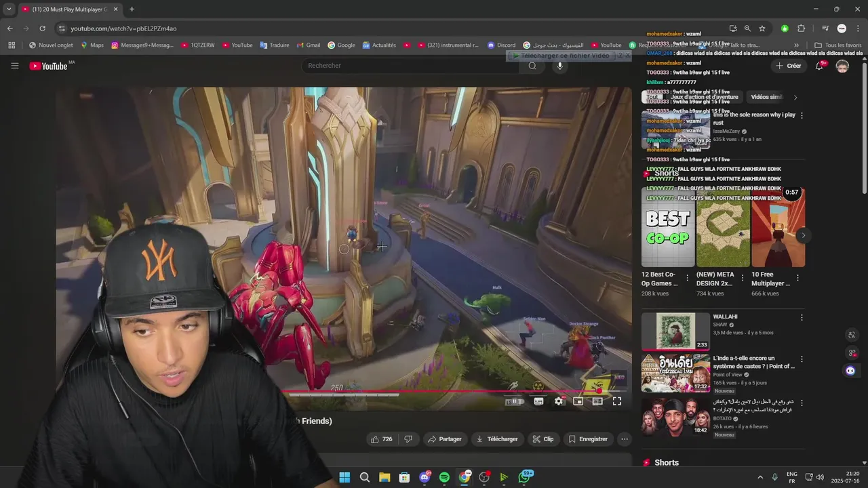Open options for 'sole reason why i play rust'
This screenshot has width=868, height=488.
pos(802,115)
